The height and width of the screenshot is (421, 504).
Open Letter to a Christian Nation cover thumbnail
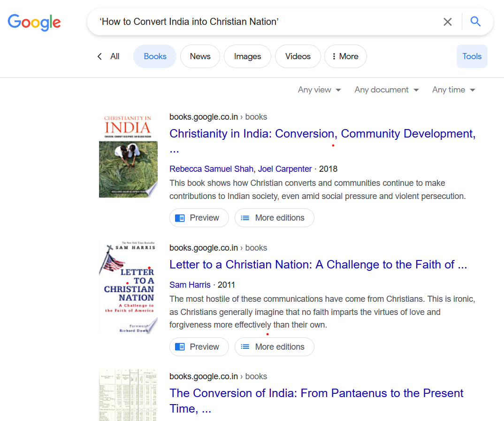pos(128,287)
